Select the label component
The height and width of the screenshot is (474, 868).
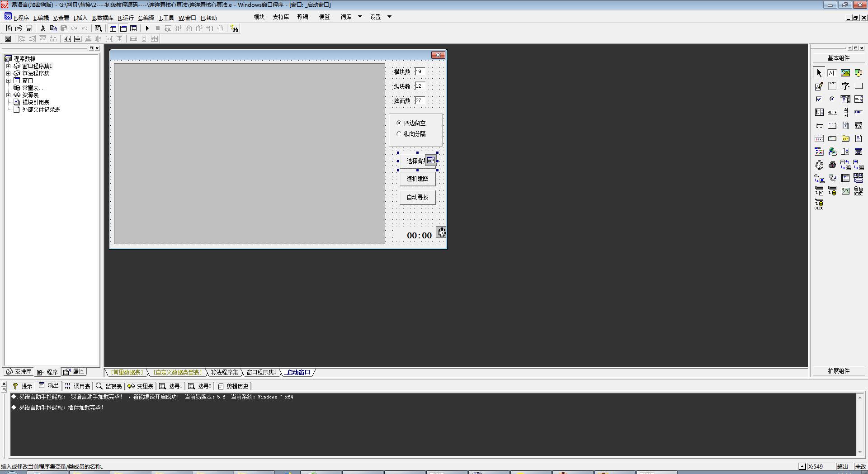845,86
